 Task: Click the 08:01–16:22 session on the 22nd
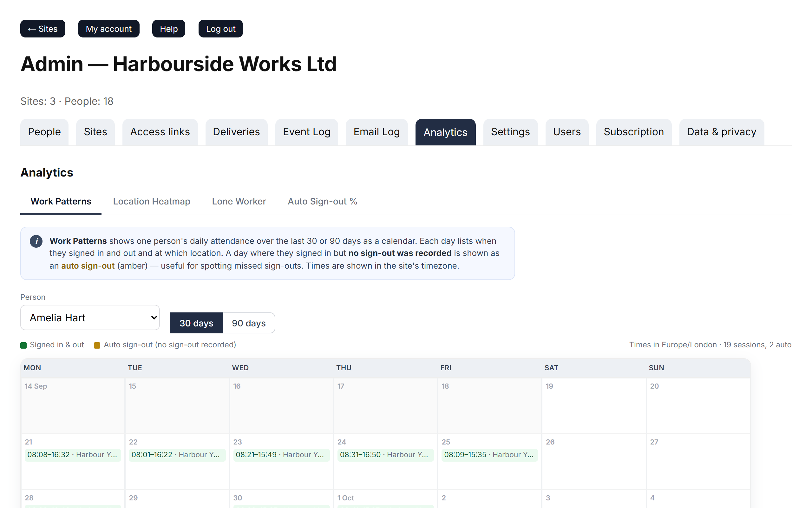tap(177, 455)
